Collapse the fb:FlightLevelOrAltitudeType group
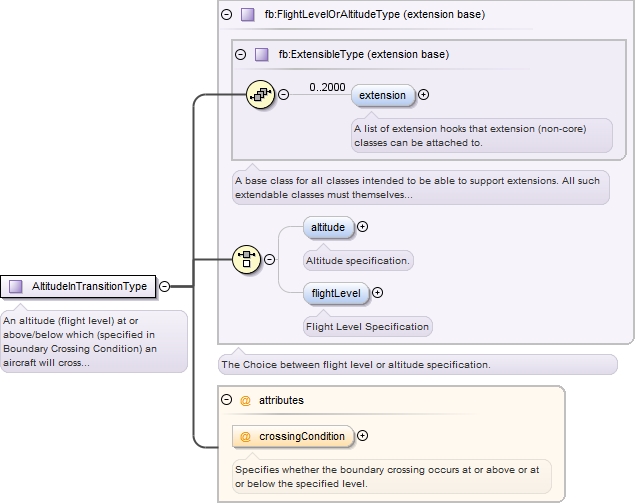 click(227, 15)
